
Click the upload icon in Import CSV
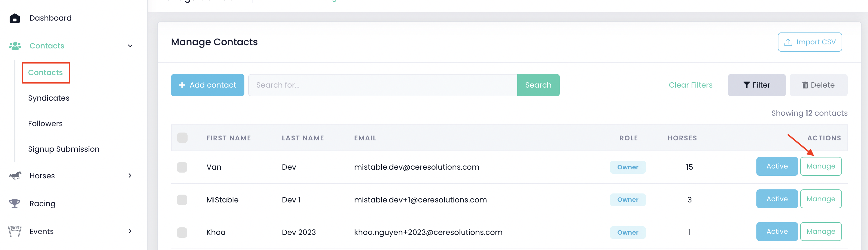(788, 42)
